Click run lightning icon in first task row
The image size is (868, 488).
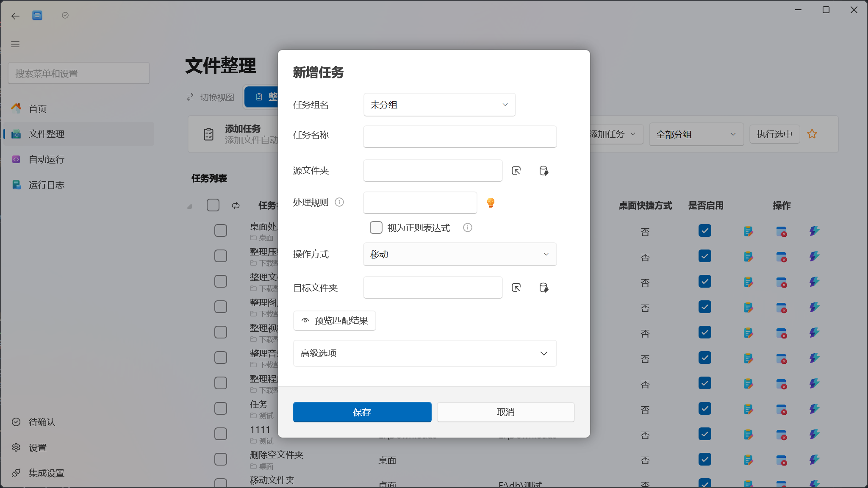pyautogui.click(x=814, y=231)
